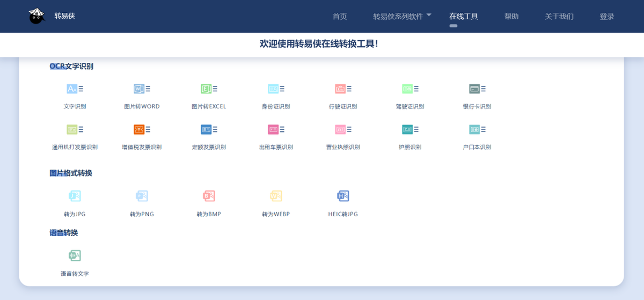The height and width of the screenshot is (300, 644).
Task: Click the 驾驶证识别 label
Action: (410, 106)
